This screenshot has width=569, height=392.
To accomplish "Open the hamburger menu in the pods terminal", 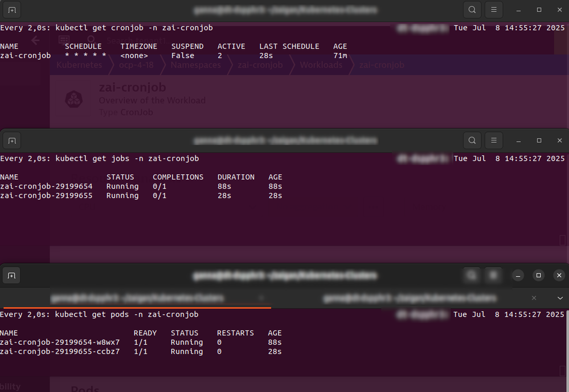I will tap(494, 276).
